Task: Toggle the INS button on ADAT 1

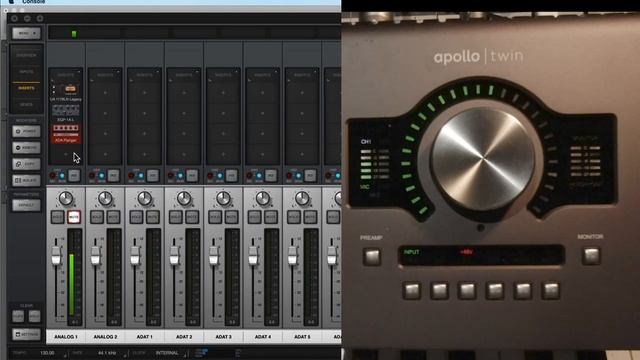Action: point(153,176)
